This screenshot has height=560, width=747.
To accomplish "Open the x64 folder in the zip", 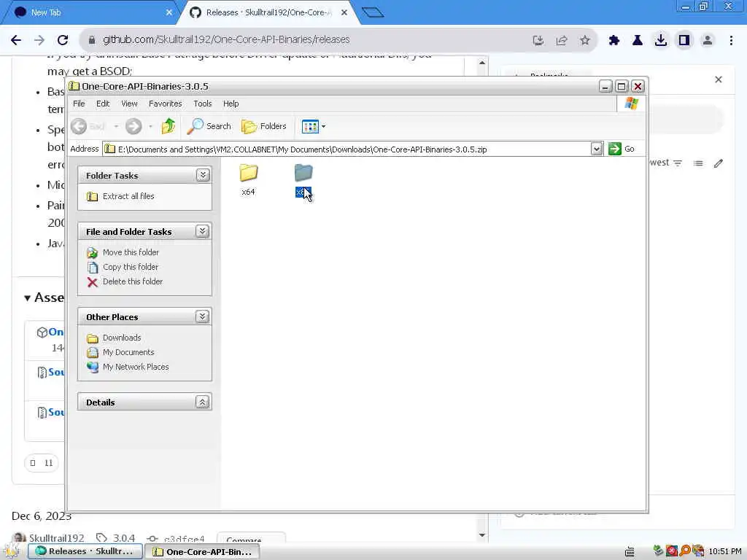I will tap(248, 179).
